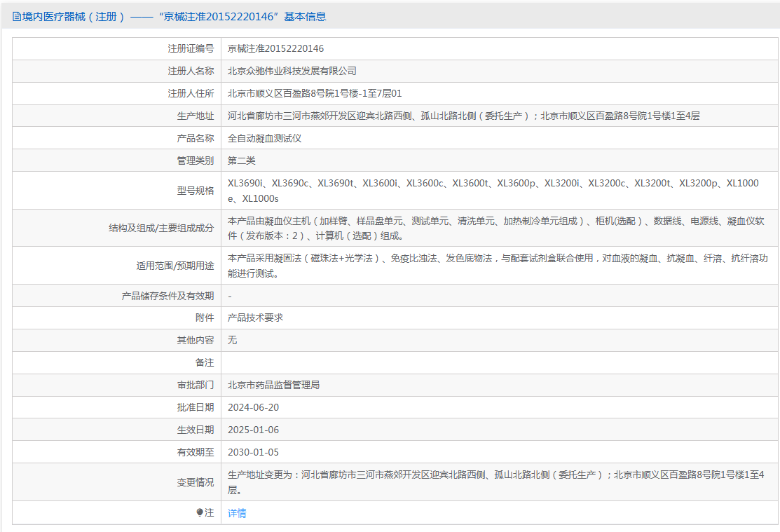The width and height of the screenshot is (780, 532).
Task: Click the document icon in header title
Action: tap(16, 17)
